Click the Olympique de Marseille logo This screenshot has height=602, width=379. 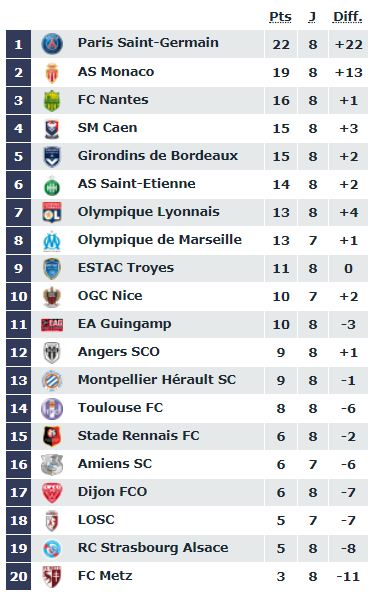52,241
